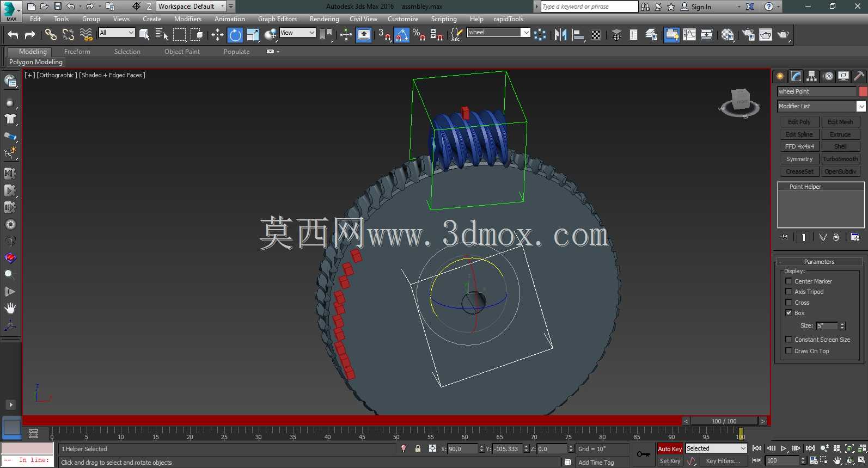Enable Constant Screen Size checkbox

[x=788, y=340]
